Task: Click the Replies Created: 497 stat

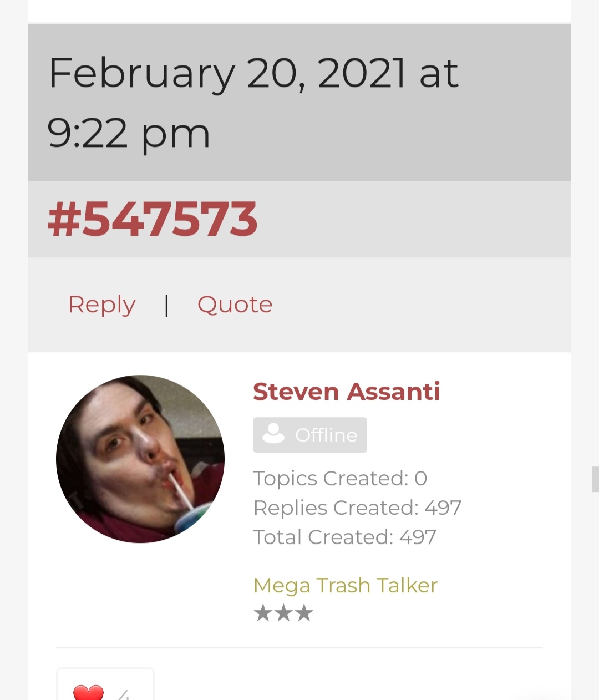Action: pos(357,508)
